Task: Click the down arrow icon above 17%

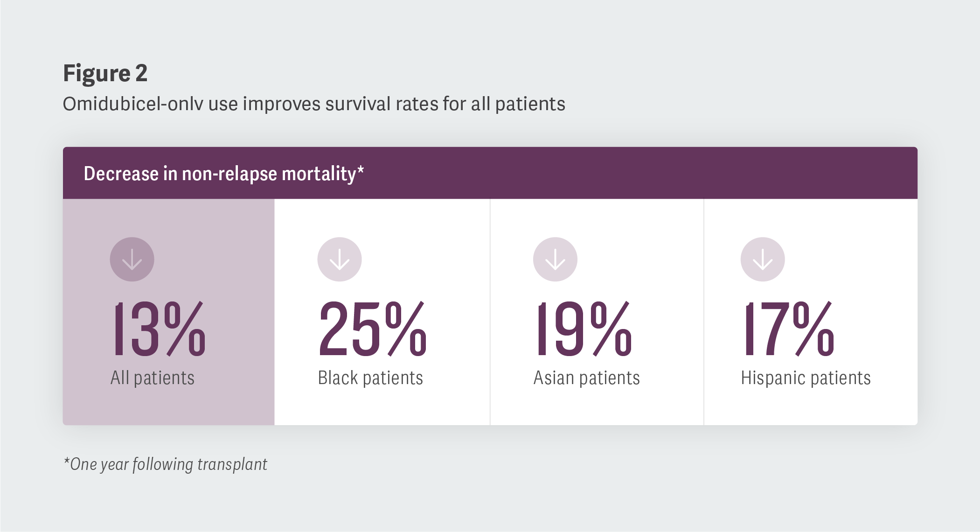Action: 763,259
